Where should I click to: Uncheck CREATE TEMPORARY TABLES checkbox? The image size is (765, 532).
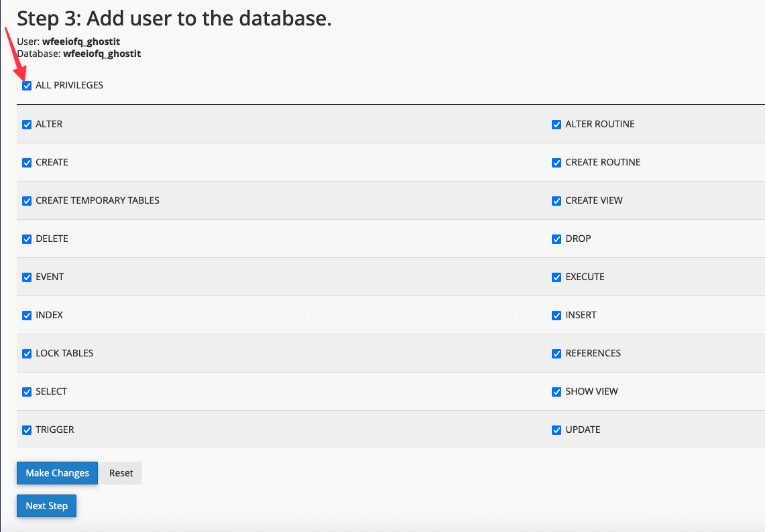click(x=27, y=201)
